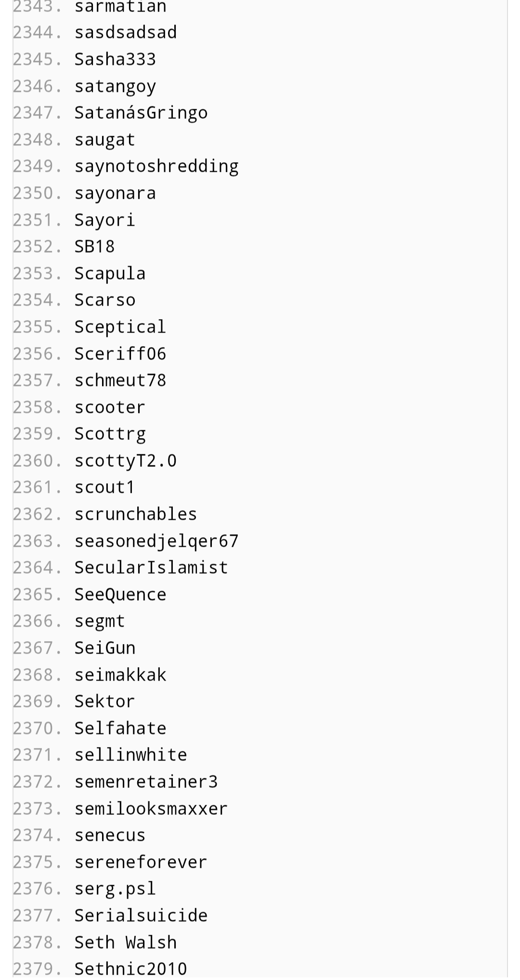This screenshot has width=520, height=980.
Task: Select the sereneforever username
Action: point(141,862)
